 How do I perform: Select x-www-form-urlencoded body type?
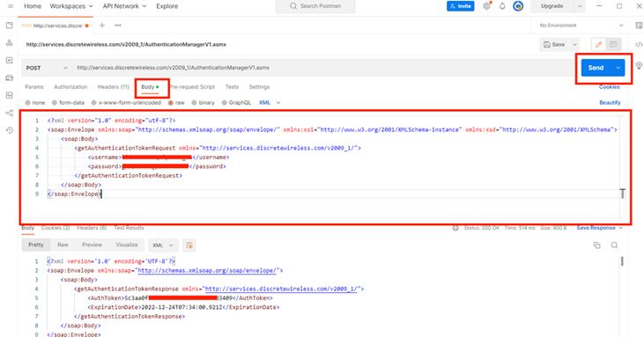(x=126, y=102)
